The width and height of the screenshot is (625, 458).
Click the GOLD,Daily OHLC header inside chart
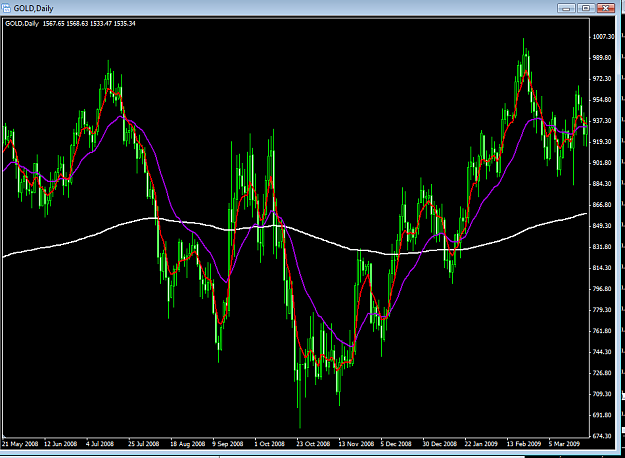pos(70,24)
